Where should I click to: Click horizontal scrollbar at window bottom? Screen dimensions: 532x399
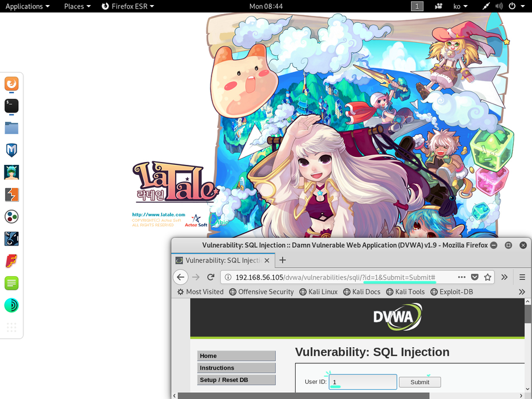point(304,396)
